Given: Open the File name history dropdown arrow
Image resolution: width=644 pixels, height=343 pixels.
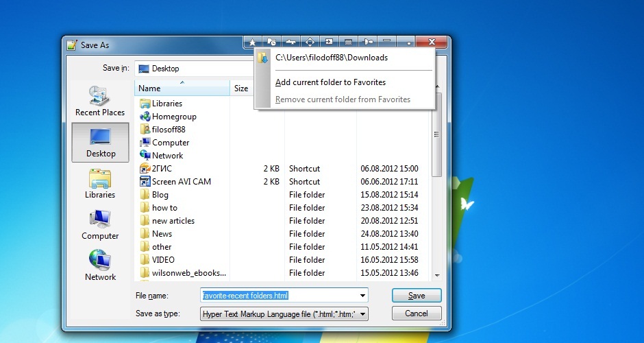Looking at the screenshot, I should (362, 296).
